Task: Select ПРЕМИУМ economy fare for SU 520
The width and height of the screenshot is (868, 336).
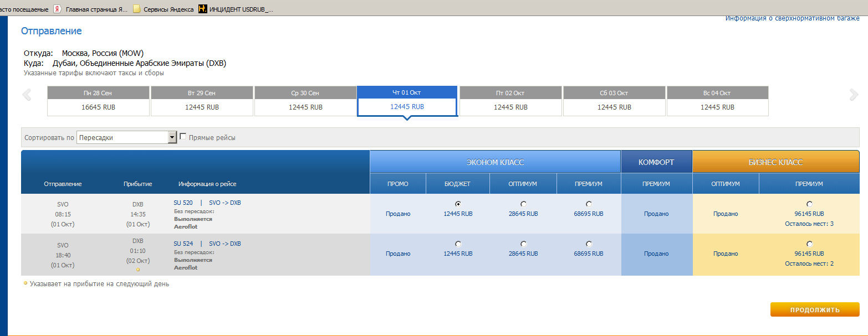Action: click(x=589, y=204)
